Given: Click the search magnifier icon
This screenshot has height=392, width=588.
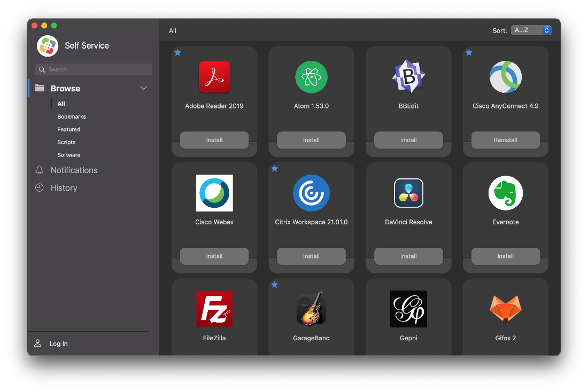Looking at the screenshot, I should pyautogui.click(x=42, y=69).
